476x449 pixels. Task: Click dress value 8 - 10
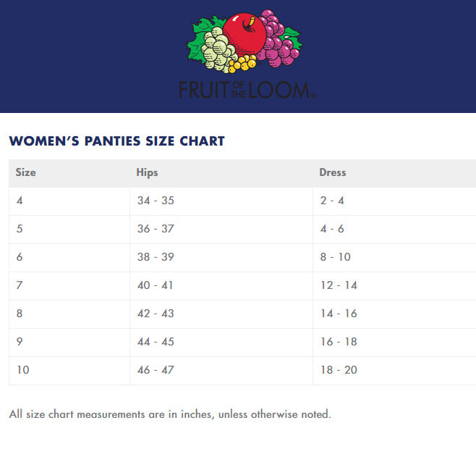point(336,257)
